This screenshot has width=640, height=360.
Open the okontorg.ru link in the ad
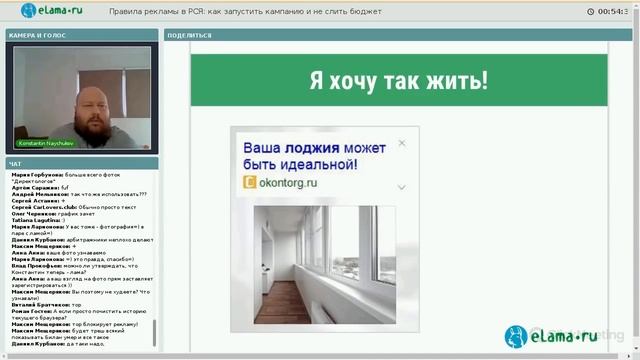point(288,183)
